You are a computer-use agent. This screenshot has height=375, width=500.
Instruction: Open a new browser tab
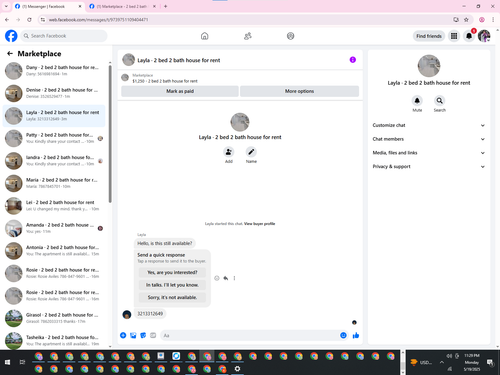click(x=165, y=6)
